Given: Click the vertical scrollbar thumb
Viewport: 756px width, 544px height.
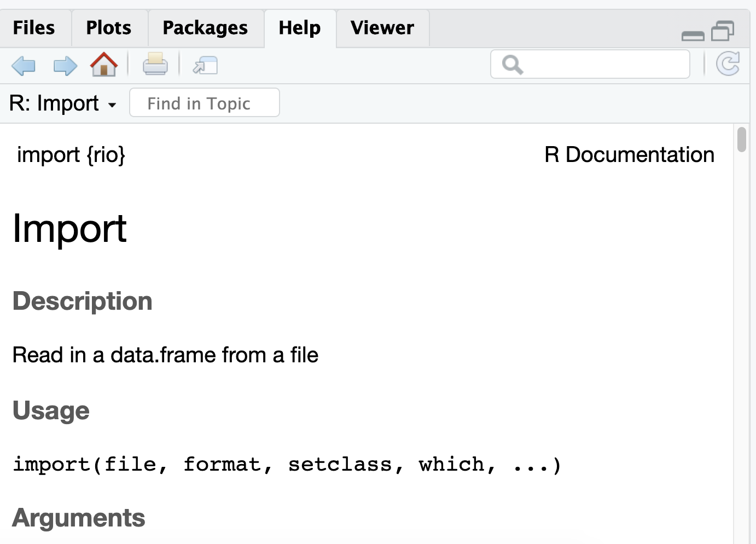Looking at the screenshot, I should 742,139.
